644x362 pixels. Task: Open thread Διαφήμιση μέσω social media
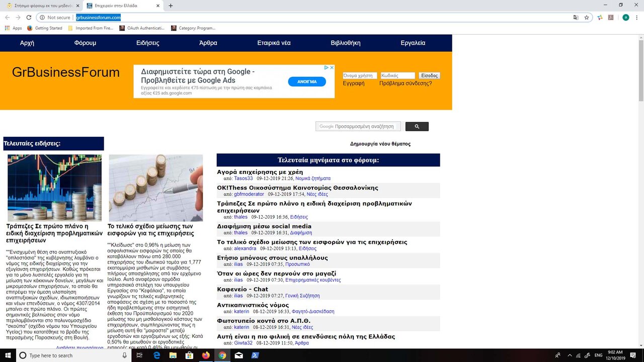tap(265, 226)
